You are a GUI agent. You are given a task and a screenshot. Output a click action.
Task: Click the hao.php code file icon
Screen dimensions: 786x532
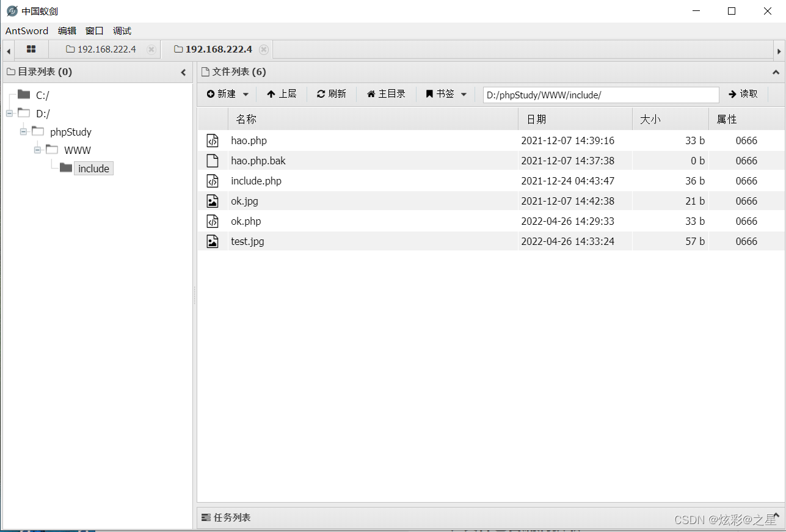click(x=212, y=140)
